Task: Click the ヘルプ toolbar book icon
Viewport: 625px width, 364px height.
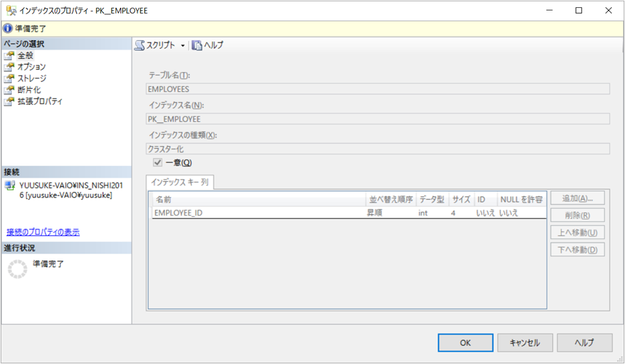Action: 197,45
